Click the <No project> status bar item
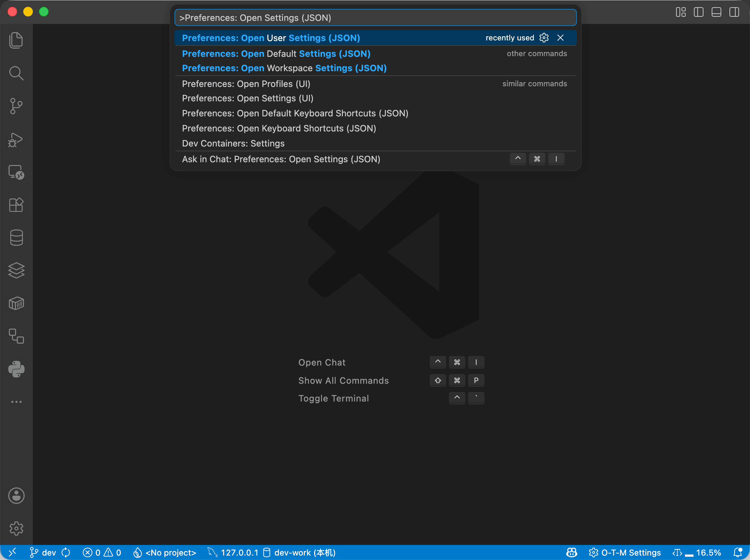Screen dimensions: 750x560 [x=164, y=552]
